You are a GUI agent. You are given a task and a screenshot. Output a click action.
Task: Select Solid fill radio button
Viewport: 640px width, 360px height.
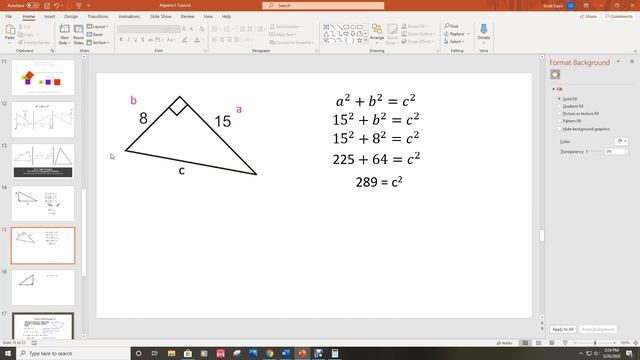click(559, 99)
